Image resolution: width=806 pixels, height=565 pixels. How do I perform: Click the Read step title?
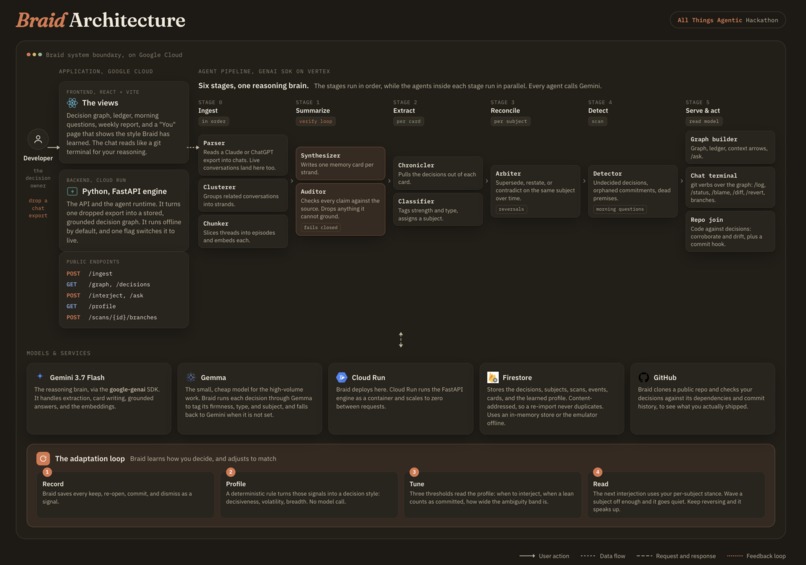[x=600, y=484]
